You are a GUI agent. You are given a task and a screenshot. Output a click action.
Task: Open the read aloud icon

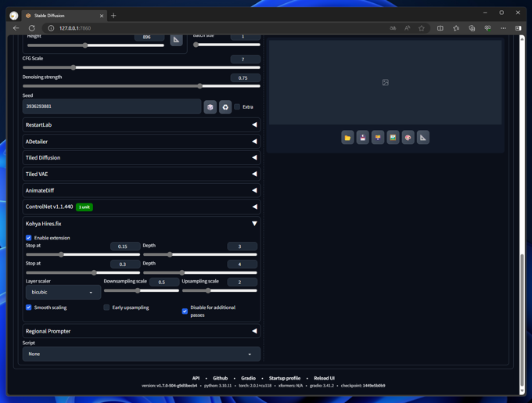407,28
